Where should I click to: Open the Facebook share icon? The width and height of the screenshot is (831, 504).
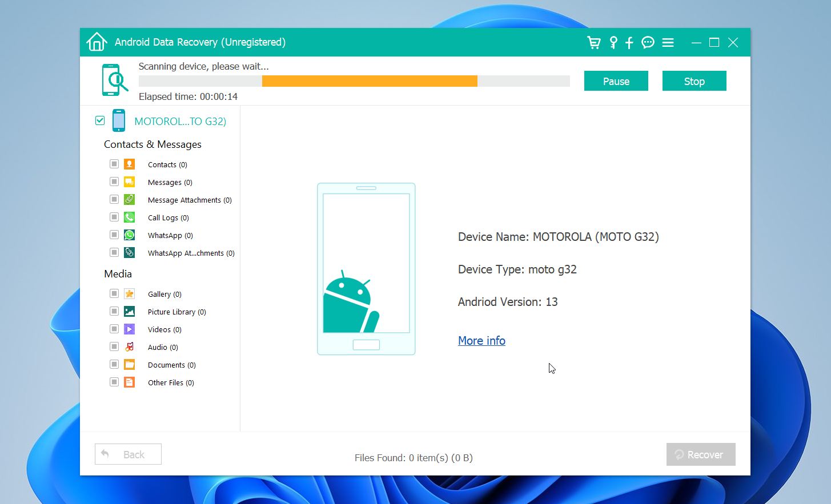click(x=629, y=42)
